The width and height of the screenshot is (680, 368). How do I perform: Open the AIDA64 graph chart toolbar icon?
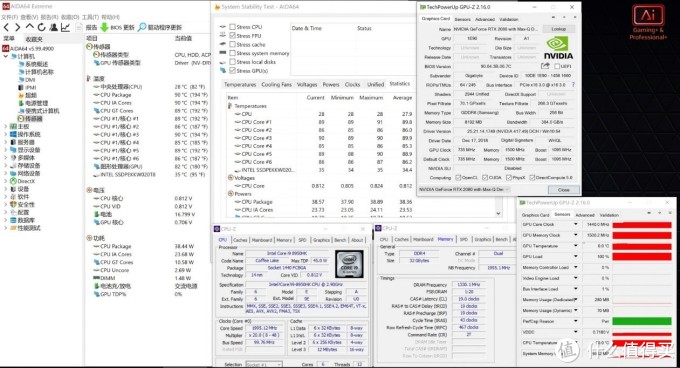click(x=65, y=27)
